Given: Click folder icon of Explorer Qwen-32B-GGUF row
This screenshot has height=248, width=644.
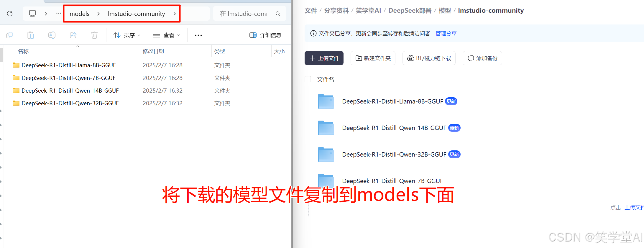Looking at the screenshot, I should tap(16, 103).
